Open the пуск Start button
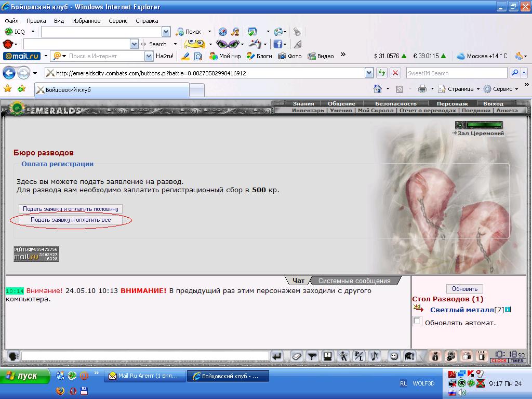 [24, 376]
